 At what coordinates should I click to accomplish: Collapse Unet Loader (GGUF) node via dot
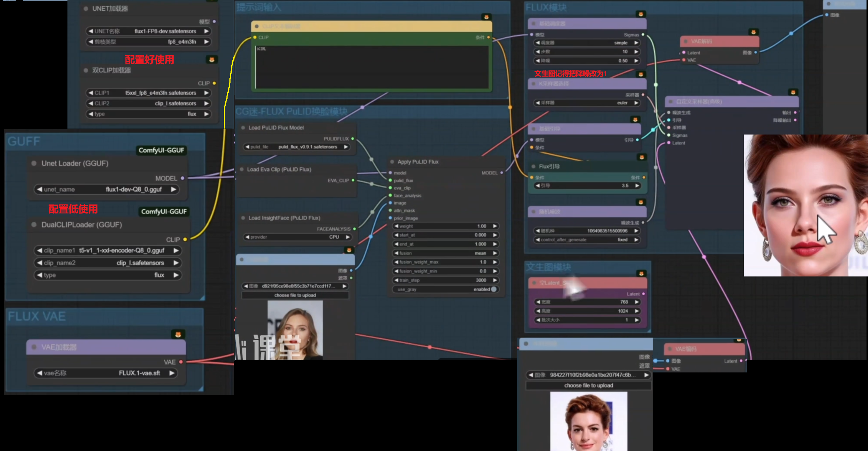pos(34,163)
